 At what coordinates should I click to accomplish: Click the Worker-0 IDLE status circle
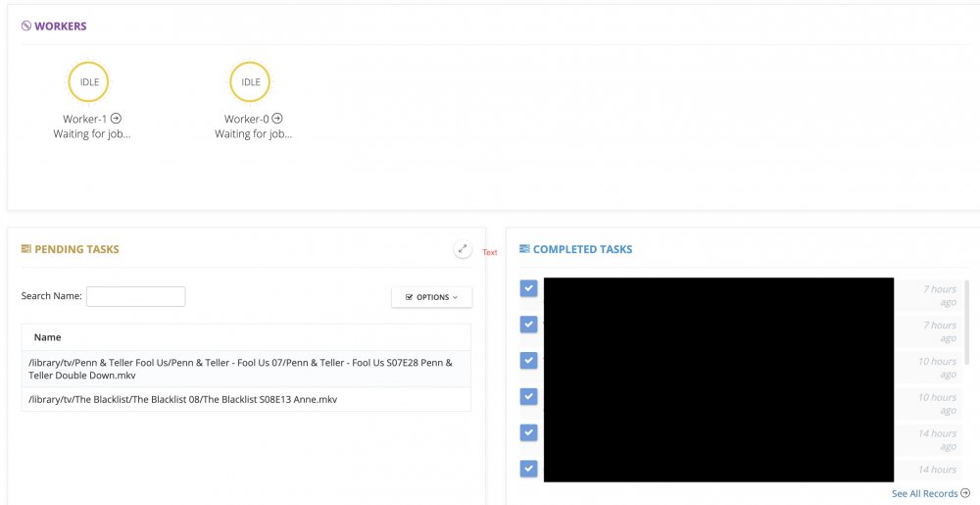pyautogui.click(x=250, y=81)
